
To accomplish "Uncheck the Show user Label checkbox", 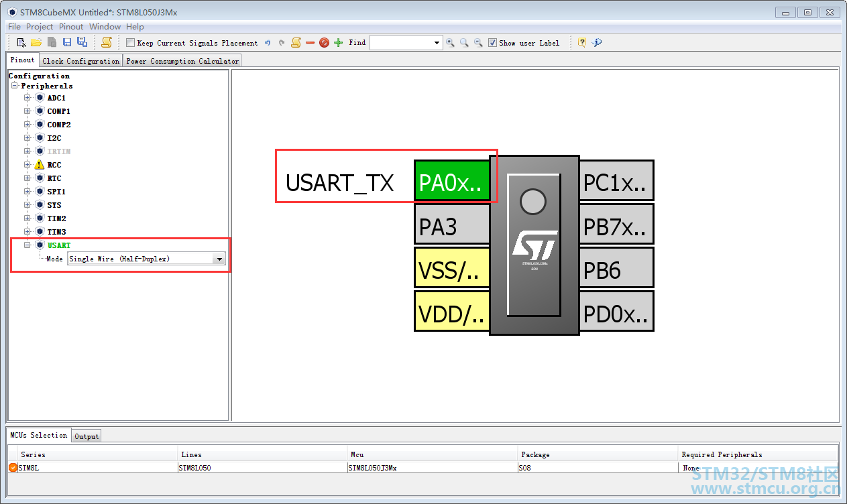I will coord(493,42).
